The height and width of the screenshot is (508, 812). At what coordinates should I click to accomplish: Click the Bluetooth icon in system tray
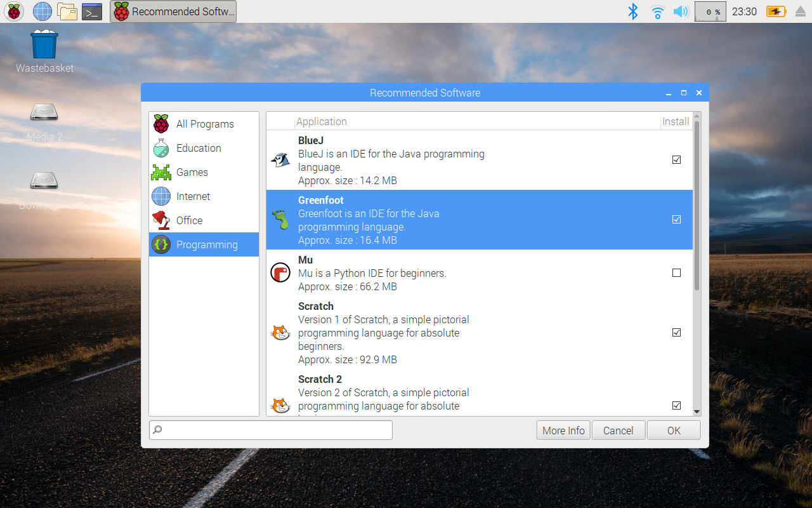[x=632, y=11]
